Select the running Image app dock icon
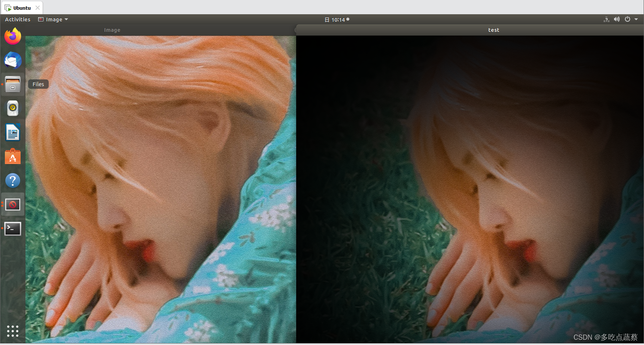644x345 pixels. [x=13, y=205]
